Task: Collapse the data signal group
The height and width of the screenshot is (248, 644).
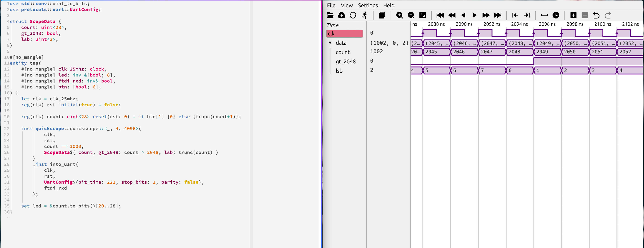Action: tap(330, 43)
